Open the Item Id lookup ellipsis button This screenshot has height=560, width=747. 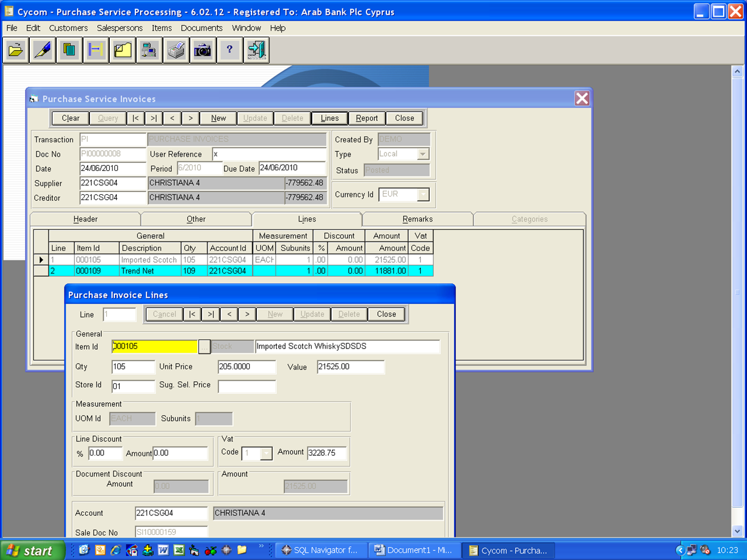tap(204, 347)
